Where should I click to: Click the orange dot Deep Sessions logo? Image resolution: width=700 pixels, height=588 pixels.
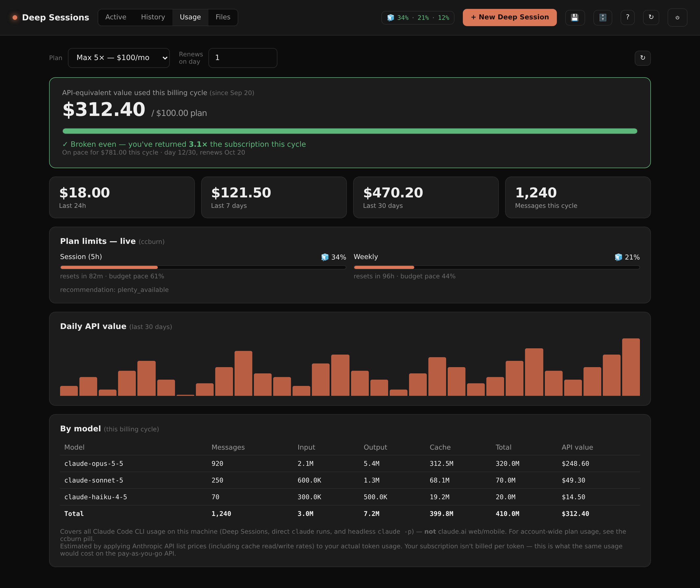coord(15,17)
